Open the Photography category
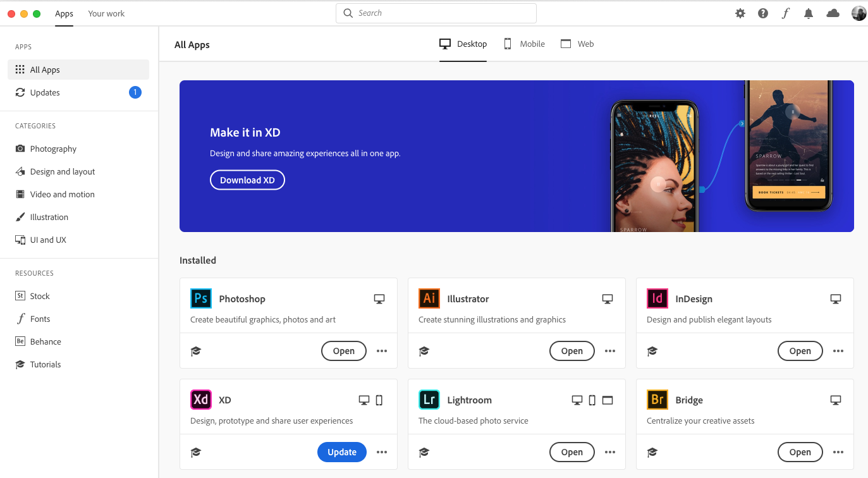The height and width of the screenshot is (478, 868). coord(78,149)
